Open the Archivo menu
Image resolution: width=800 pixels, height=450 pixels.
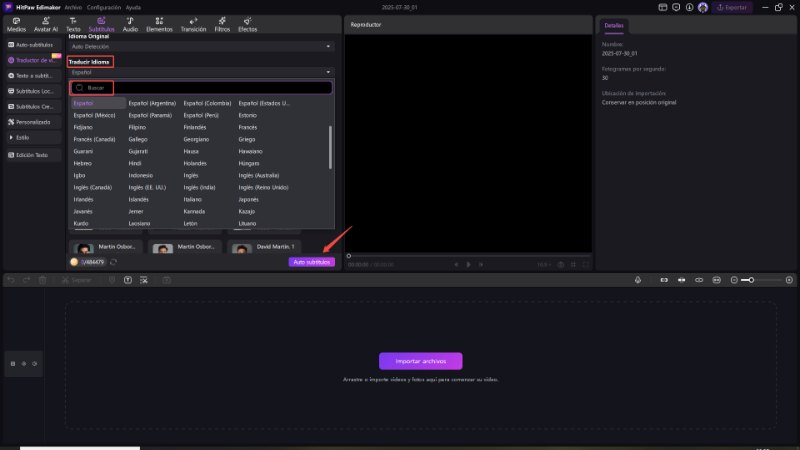click(x=74, y=7)
